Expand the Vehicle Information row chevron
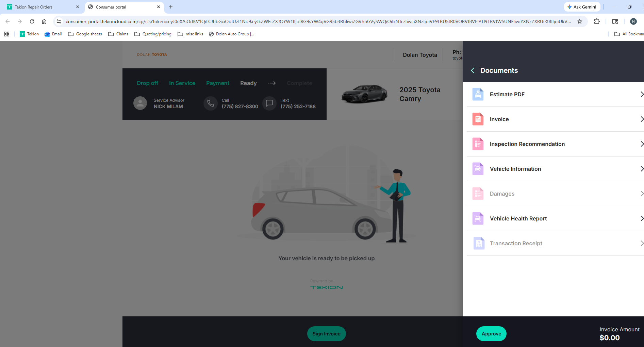The width and height of the screenshot is (644, 347). click(642, 169)
